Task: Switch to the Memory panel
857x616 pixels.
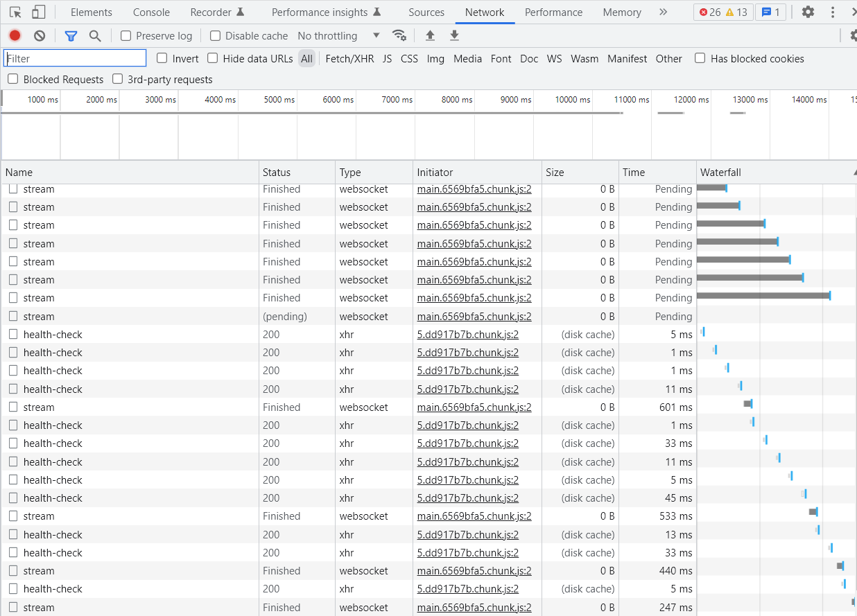Action: [x=621, y=12]
